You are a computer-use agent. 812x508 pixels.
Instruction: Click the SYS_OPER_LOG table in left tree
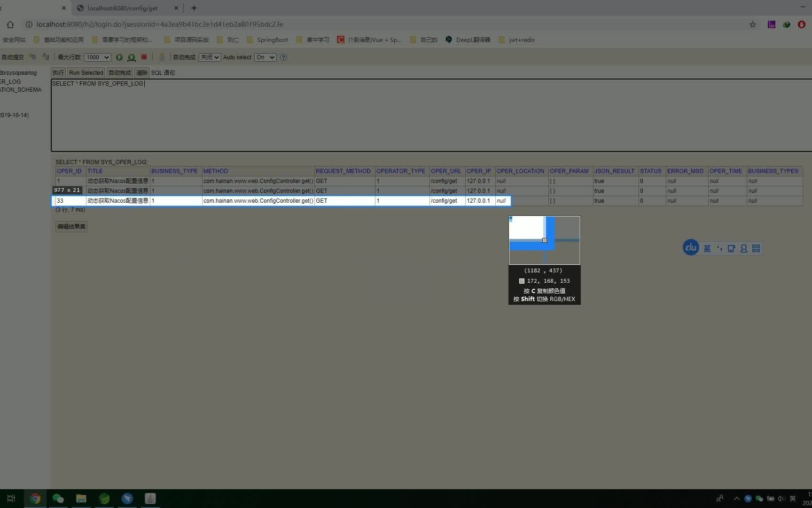pos(10,82)
